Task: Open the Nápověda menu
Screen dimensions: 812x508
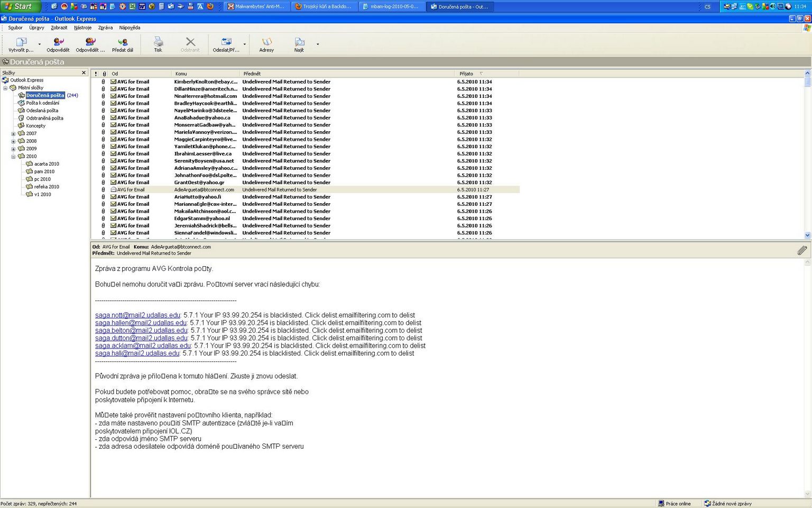Action: click(130, 28)
